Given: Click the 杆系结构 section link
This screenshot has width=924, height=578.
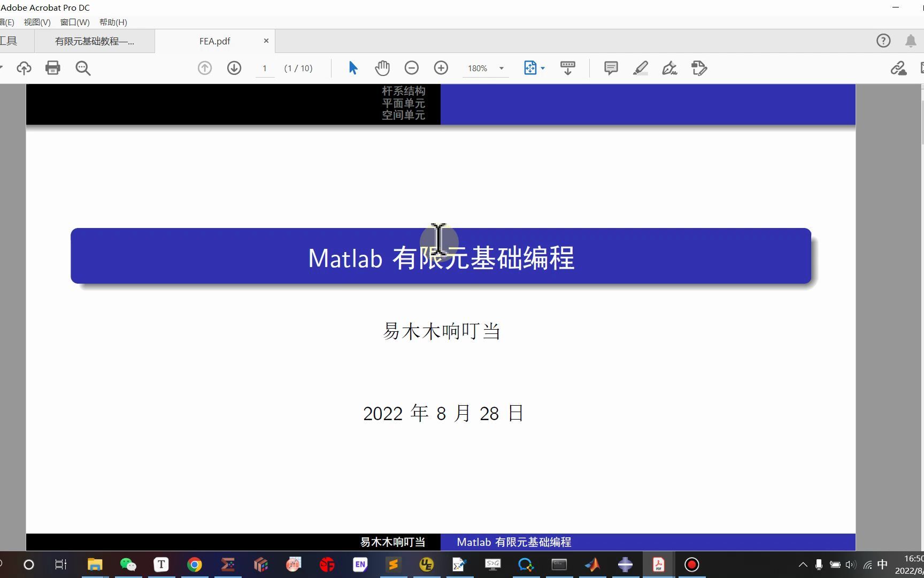Looking at the screenshot, I should [x=404, y=91].
